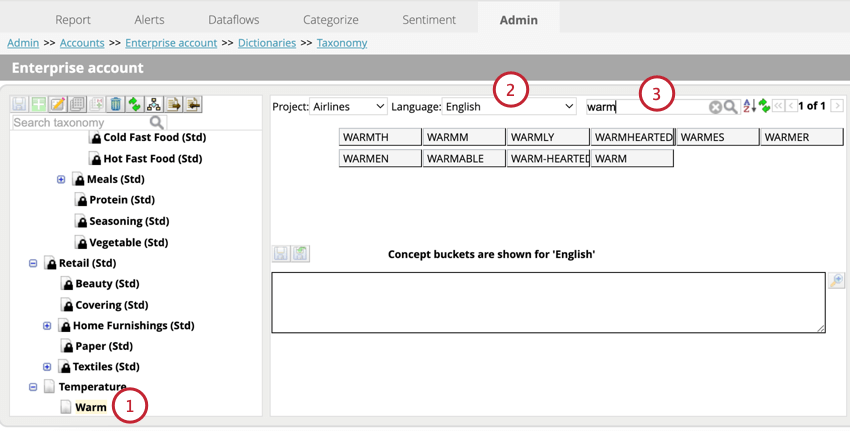The height and width of the screenshot is (431, 850).
Task: Select the Home Furnishings (Std) tree item
Action: [133, 326]
